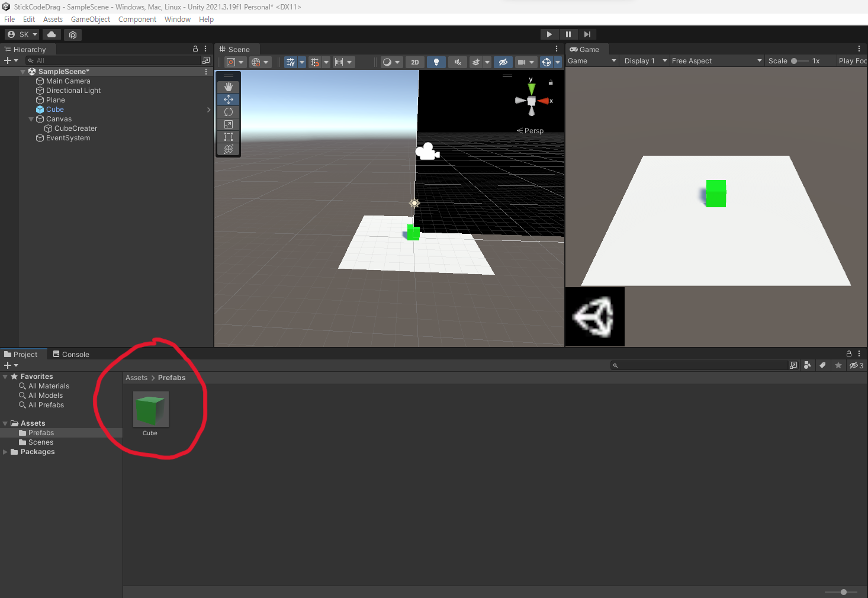Open the Package Manager shortcut icon

(73, 34)
